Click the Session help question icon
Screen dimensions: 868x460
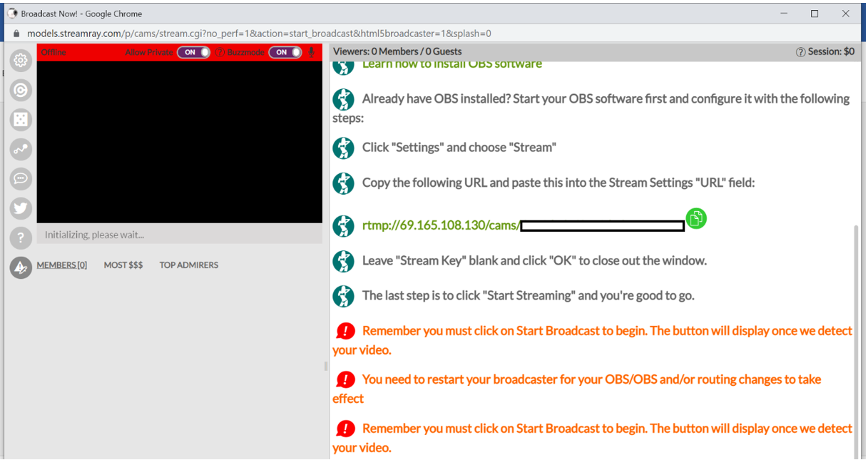[x=801, y=52]
